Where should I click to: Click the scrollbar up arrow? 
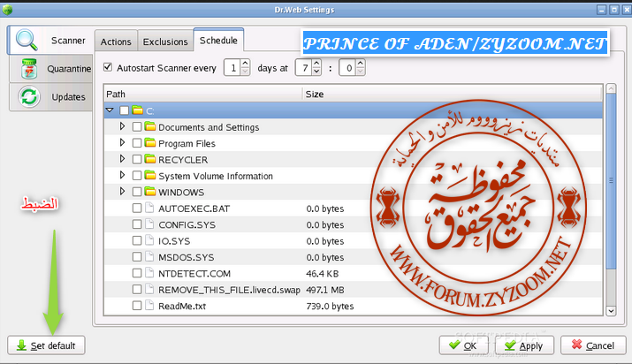pos(611,88)
